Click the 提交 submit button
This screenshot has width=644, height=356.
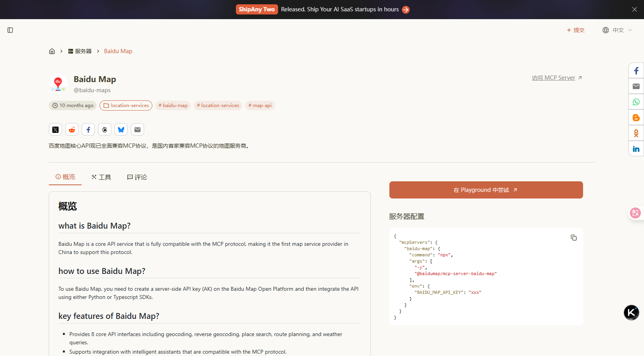point(576,30)
